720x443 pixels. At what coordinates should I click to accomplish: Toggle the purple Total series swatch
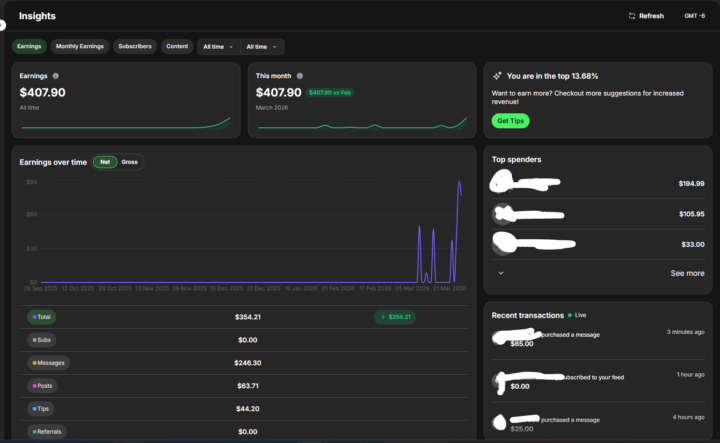coord(34,317)
